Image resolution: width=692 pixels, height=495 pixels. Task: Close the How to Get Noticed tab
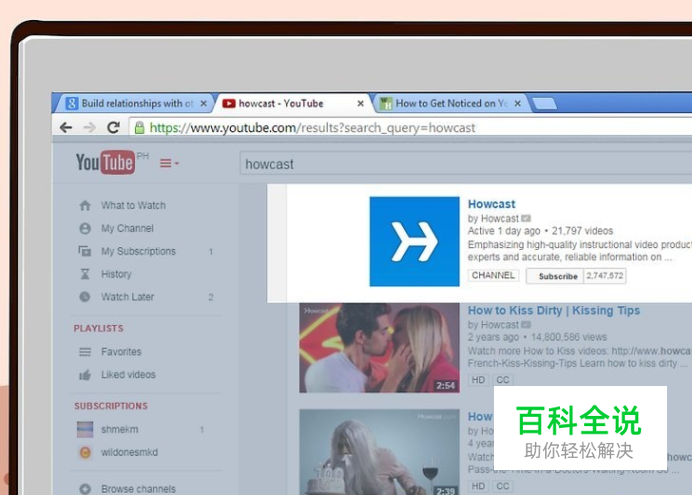tap(518, 103)
